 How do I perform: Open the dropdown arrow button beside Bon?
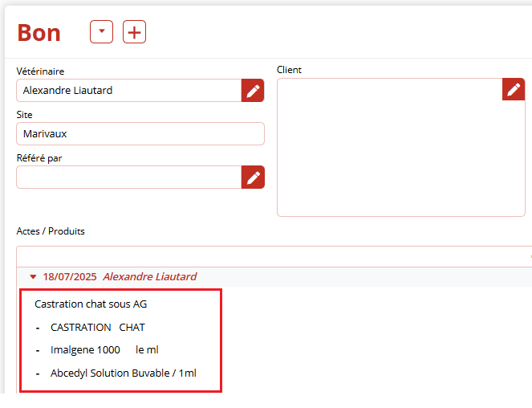tap(101, 31)
